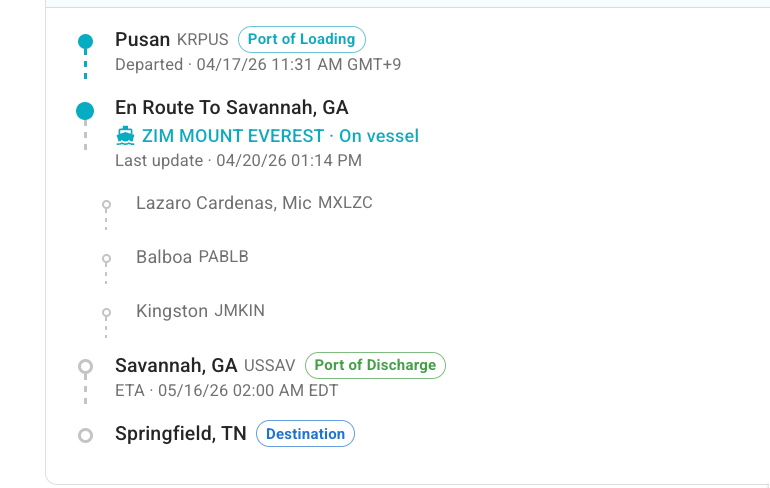Select the Lazaro Cardenas, Mic entry
Screen dimensions: 770x488
click(x=254, y=203)
